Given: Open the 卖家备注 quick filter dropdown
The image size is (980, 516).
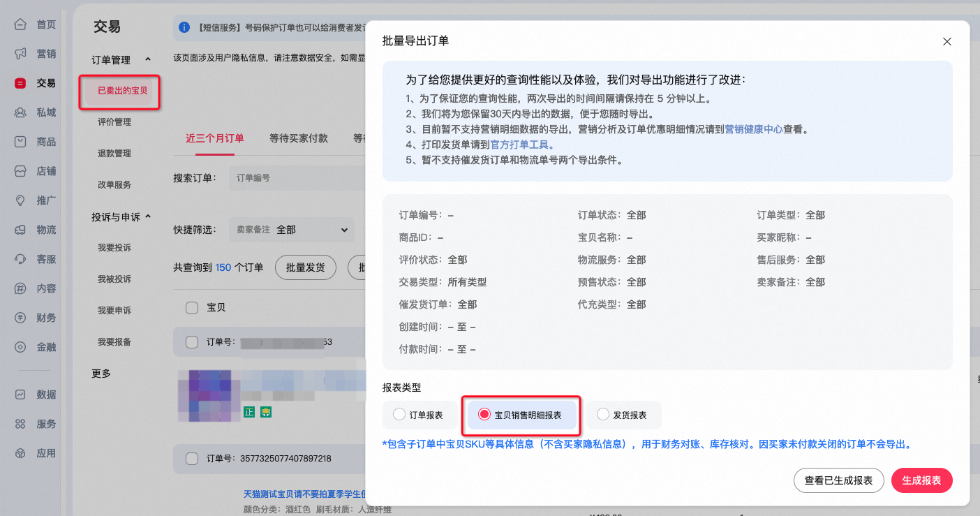Looking at the screenshot, I should 292,230.
